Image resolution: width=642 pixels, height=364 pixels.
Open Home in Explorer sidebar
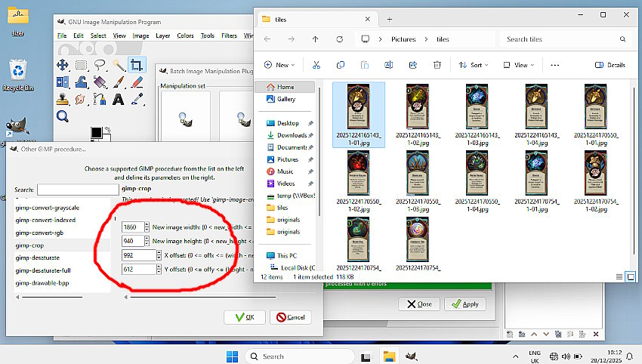[285, 87]
